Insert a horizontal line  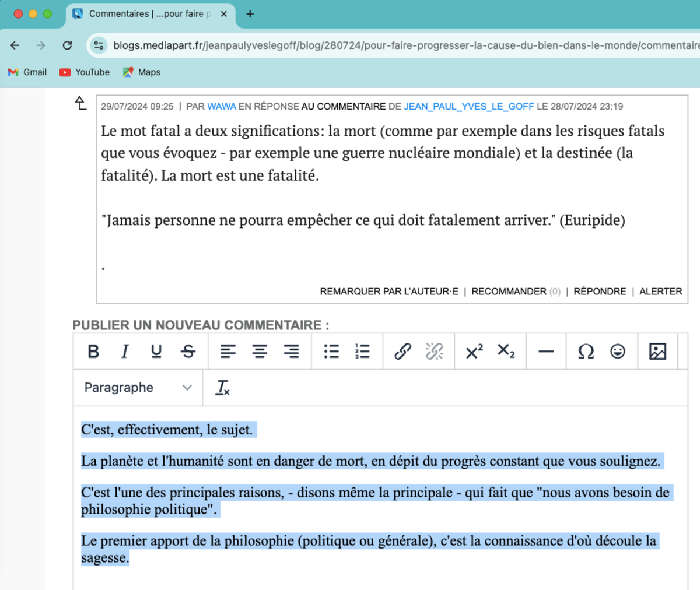[546, 352]
